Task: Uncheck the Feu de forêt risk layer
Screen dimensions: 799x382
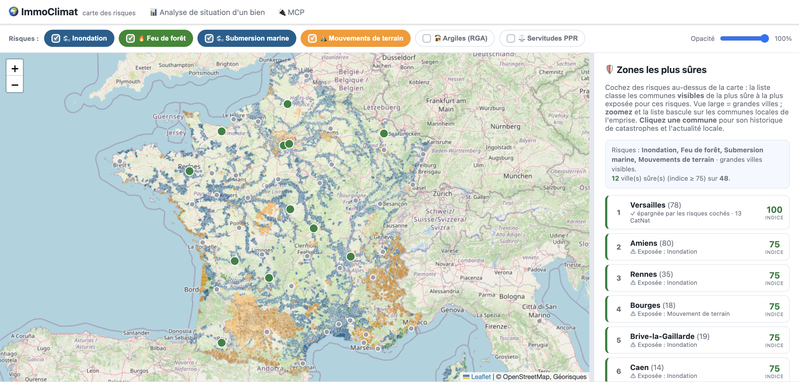Action: click(130, 38)
